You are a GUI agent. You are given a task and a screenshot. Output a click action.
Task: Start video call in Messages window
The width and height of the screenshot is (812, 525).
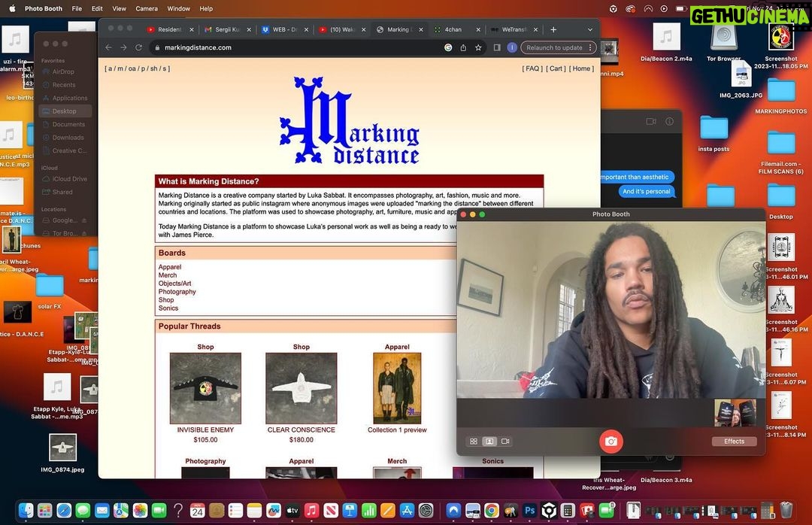651,121
